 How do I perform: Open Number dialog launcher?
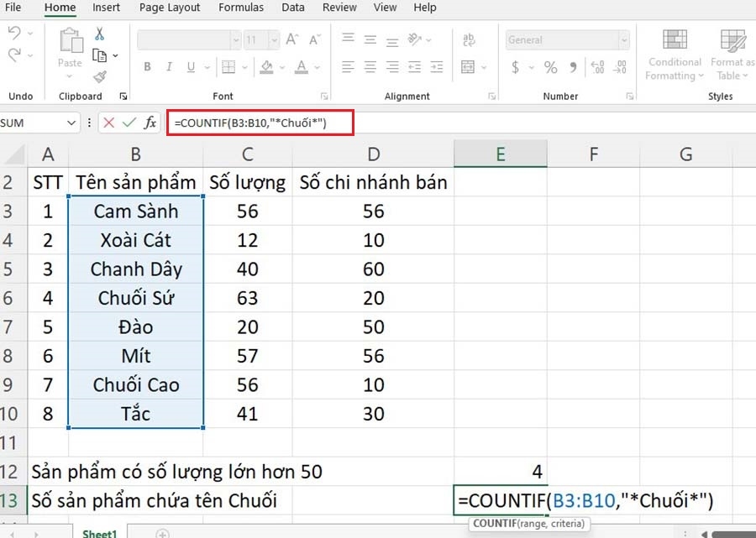pyautogui.click(x=630, y=97)
